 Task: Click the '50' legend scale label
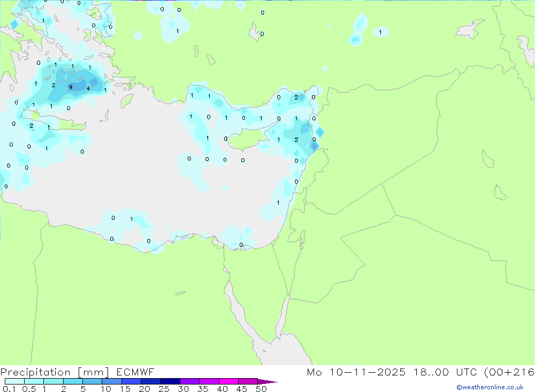262,389
